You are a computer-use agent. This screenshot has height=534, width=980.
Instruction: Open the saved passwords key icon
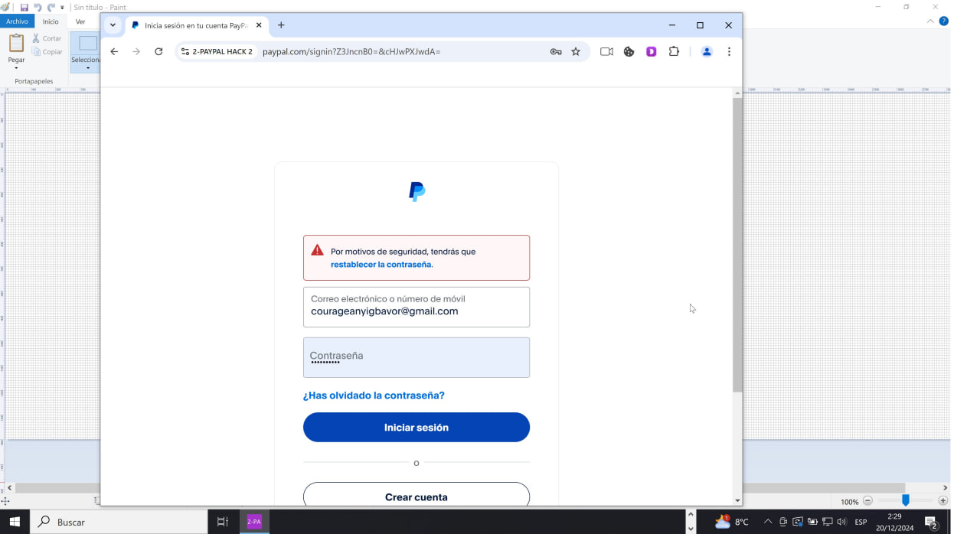(x=556, y=51)
